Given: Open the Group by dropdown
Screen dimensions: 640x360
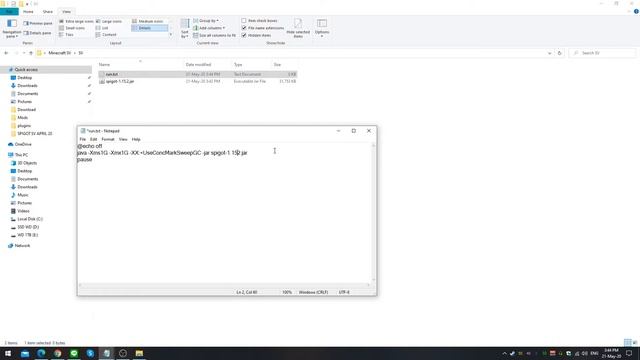Looking at the screenshot, I should [206, 20].
